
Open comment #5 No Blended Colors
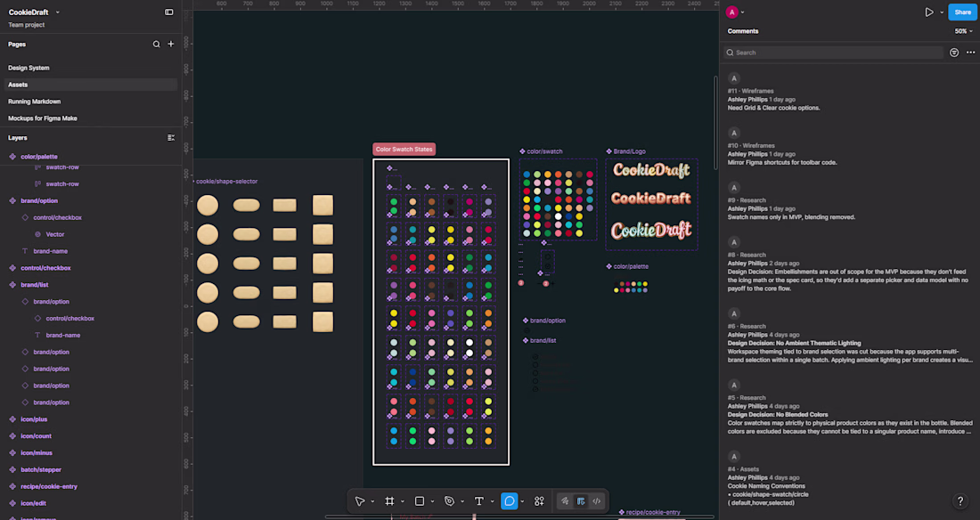(x=850, y=408)
